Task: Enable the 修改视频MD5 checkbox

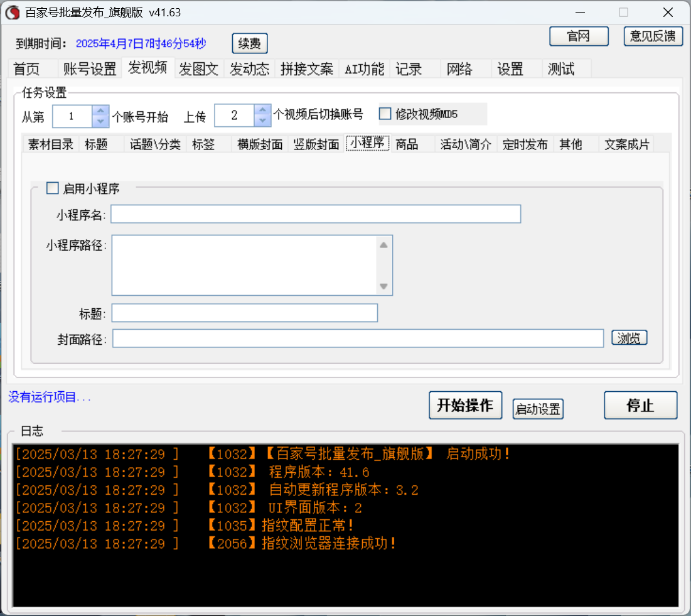Action: [x=385, y=114]
